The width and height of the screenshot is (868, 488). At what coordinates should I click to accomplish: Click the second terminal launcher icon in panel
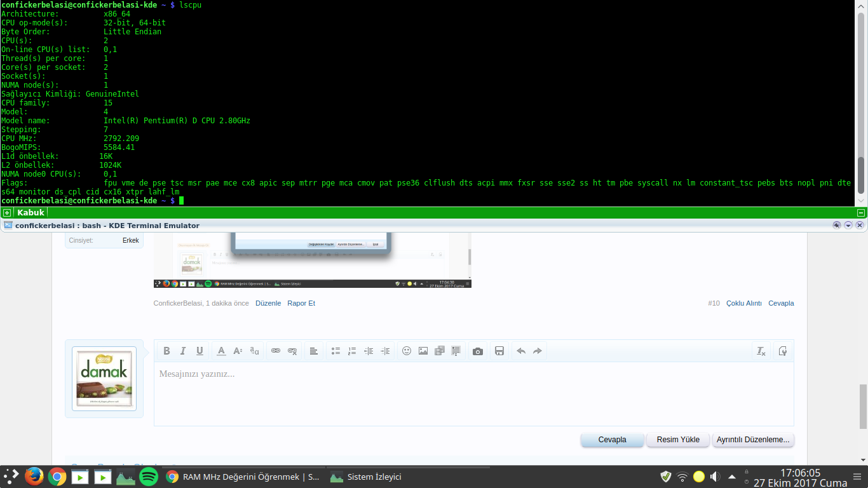[103, 477]
